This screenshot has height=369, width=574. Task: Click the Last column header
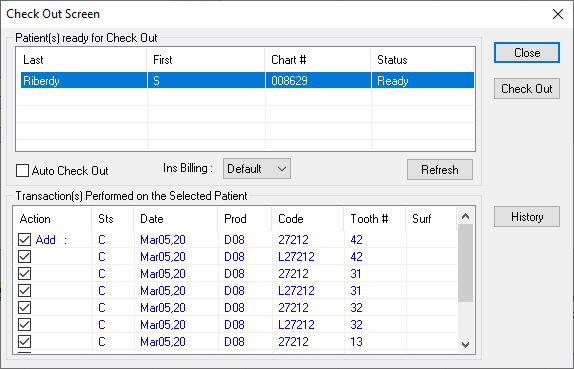(81, 60)
